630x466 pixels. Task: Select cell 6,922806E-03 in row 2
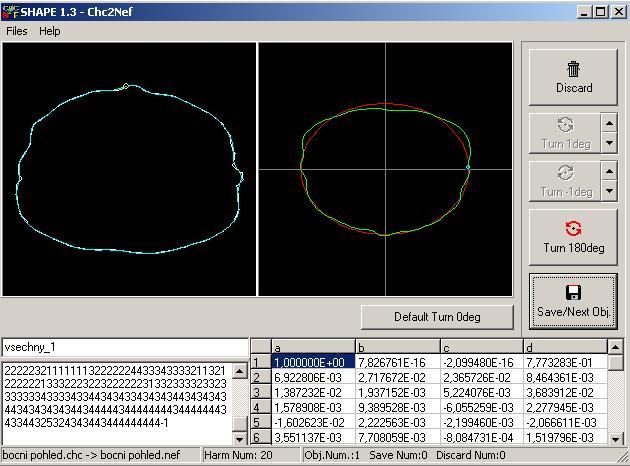pyautogui.click(x=313, y=377)
